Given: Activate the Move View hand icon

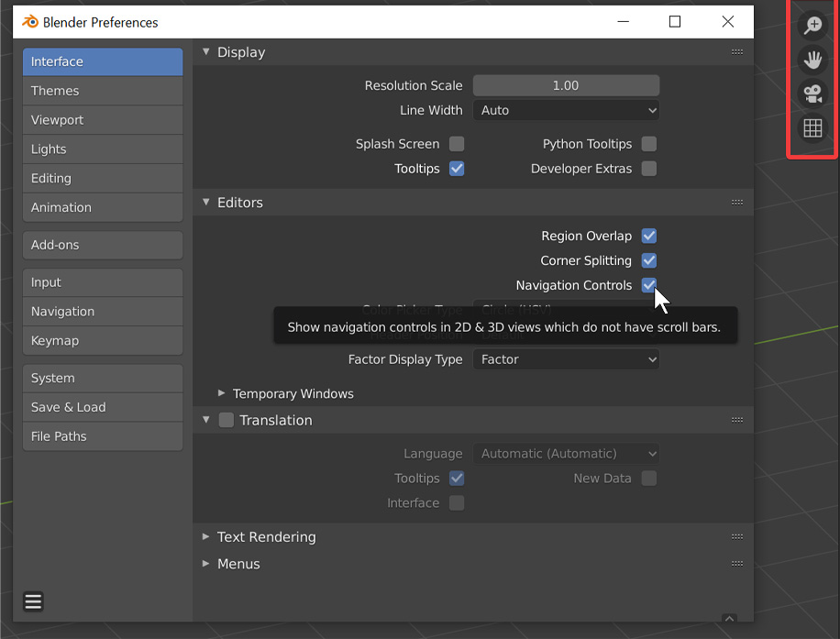Looking at the screenshot, I should 812,60.
